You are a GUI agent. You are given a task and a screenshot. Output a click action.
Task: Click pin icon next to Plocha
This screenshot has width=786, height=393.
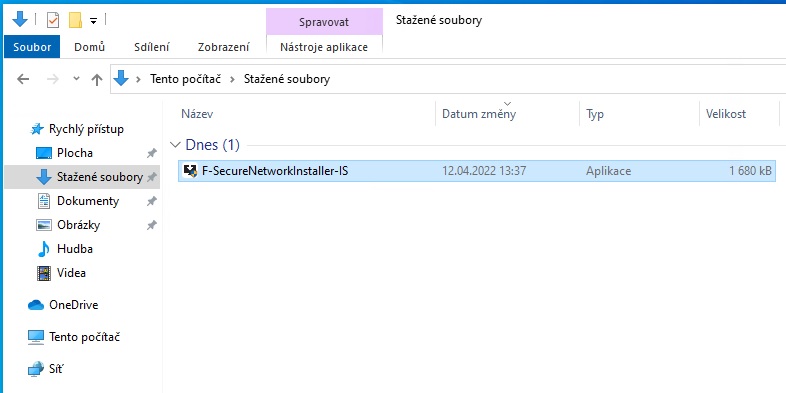click(x=151, y=153)
